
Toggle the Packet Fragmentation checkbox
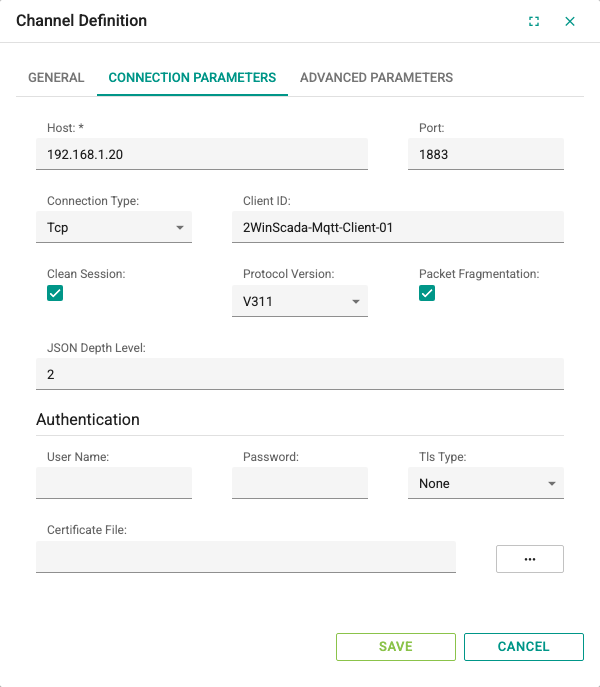(427, 293)
